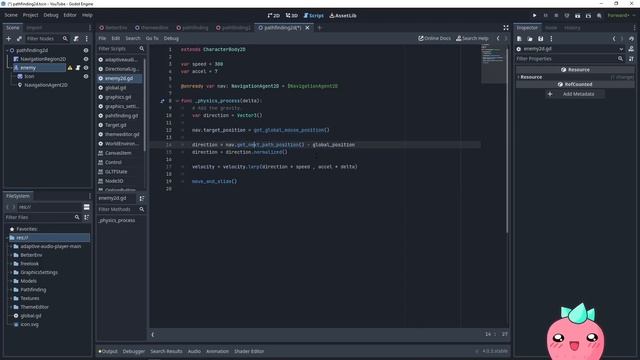Image resolution: width=640 pixels, height=360 pixels.
Task: Expand the adaptive-audio-player-main folder
Action: [x=11, y=247]
